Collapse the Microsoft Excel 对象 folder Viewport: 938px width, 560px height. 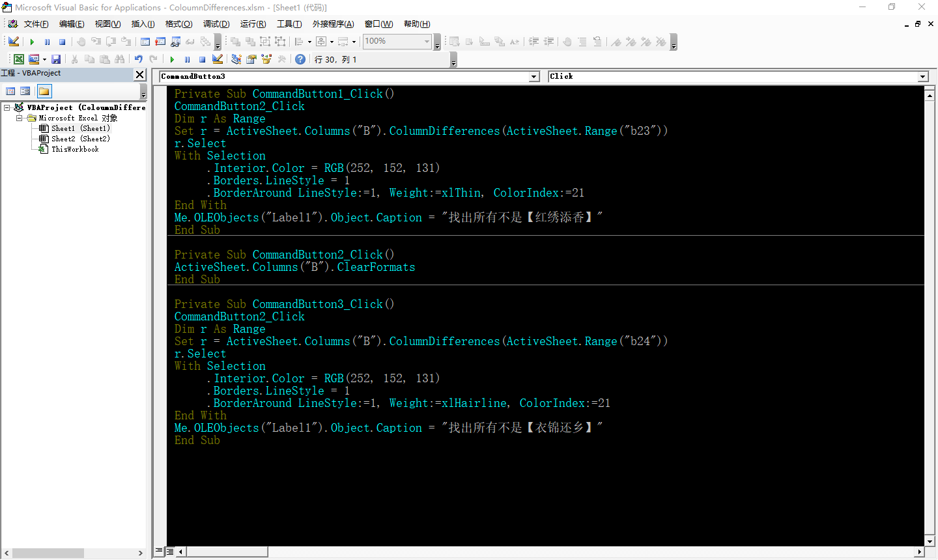tap(19, 118)
